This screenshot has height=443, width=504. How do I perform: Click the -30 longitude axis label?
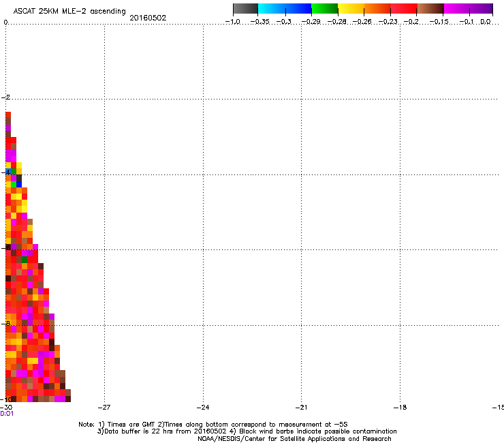click(6, 408)
